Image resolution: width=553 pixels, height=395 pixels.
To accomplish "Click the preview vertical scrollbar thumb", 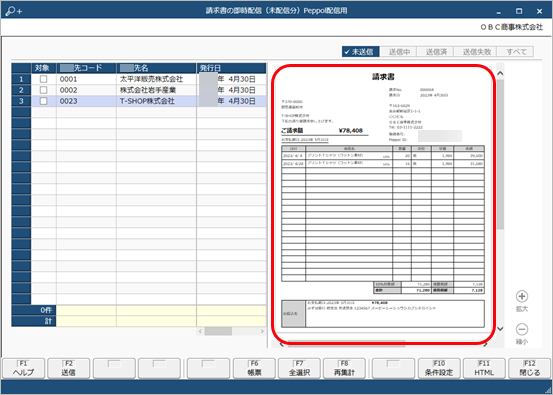I will tap(500, 154).
